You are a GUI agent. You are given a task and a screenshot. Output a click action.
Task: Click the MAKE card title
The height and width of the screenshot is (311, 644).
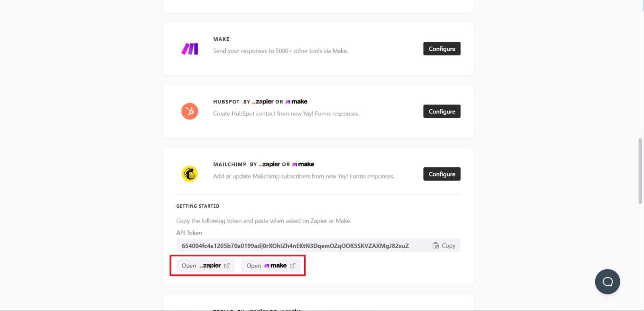(x=221, y=39)
